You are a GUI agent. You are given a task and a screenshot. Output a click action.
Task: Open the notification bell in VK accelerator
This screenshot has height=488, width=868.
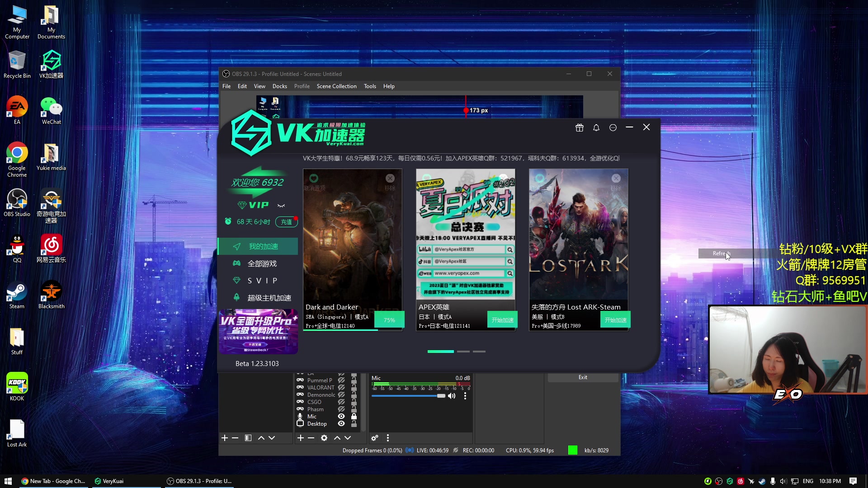pos(596,128)
